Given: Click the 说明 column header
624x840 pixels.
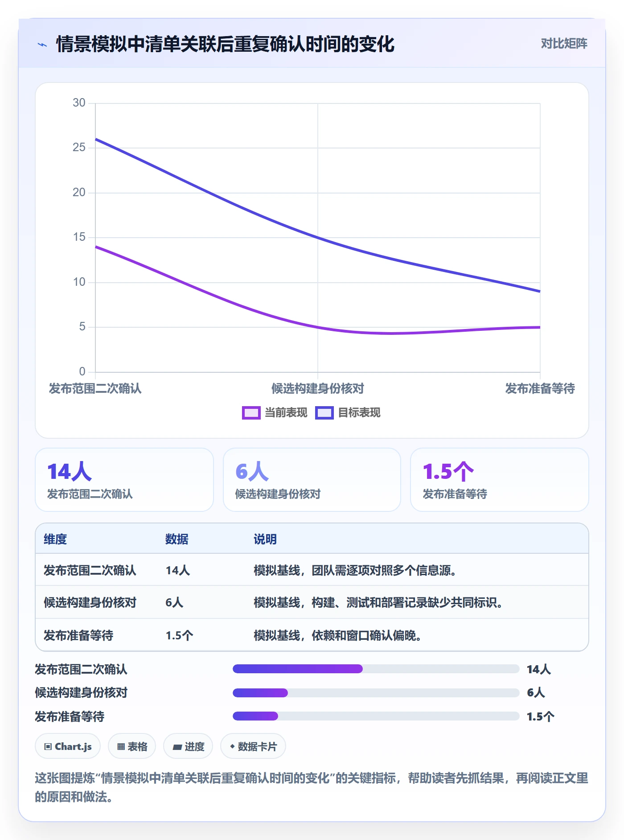Looking at the screenshot, I should pos(265,539).
